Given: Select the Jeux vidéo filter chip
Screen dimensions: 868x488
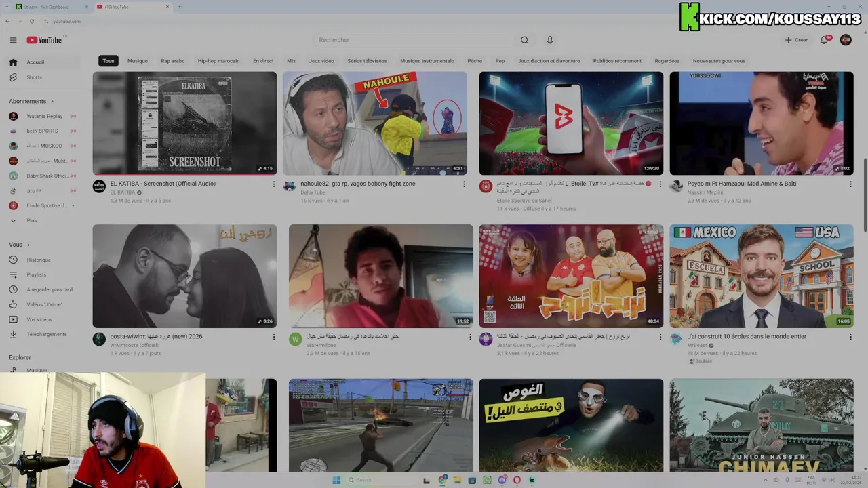Looking at the screenshot, I should pyautogui.click(x=321, y=61).
